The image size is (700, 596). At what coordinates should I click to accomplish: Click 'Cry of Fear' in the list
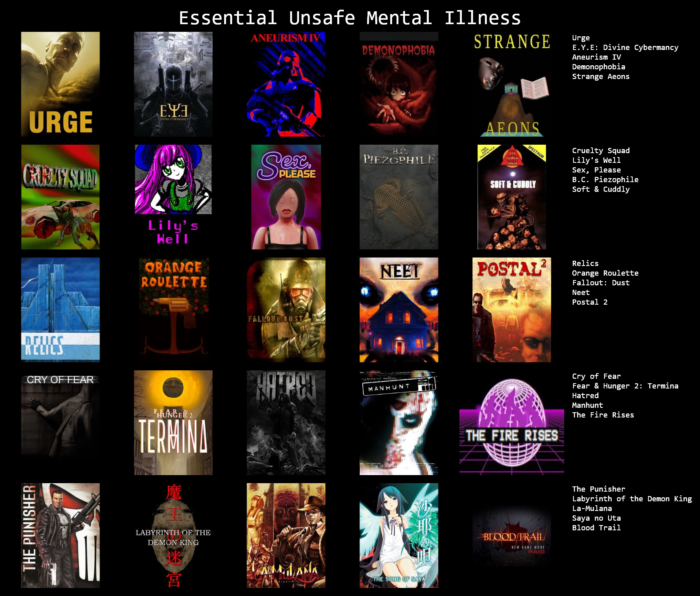click(596, 376)
